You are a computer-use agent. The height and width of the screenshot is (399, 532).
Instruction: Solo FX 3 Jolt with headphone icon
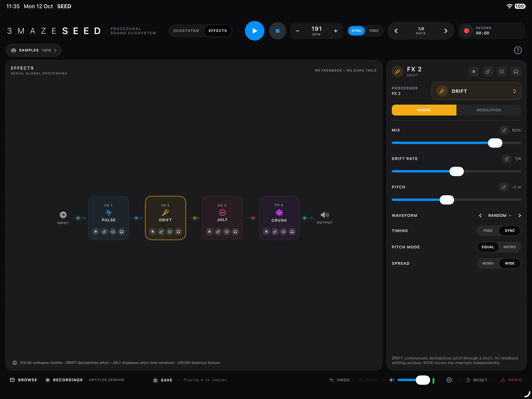tap(235, 232)
